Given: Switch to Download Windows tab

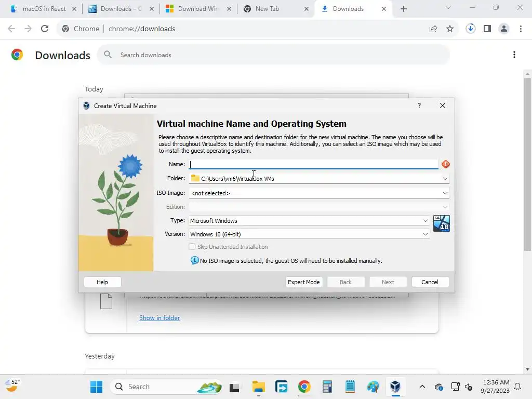Looking at the screenshot, I should pos(198,9).
